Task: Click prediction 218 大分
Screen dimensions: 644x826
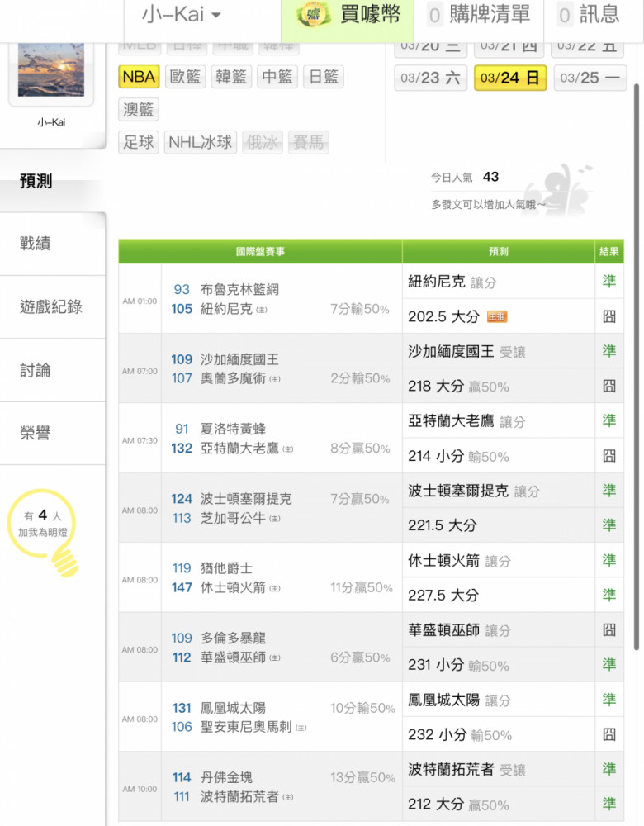Action: click(435, 386)
